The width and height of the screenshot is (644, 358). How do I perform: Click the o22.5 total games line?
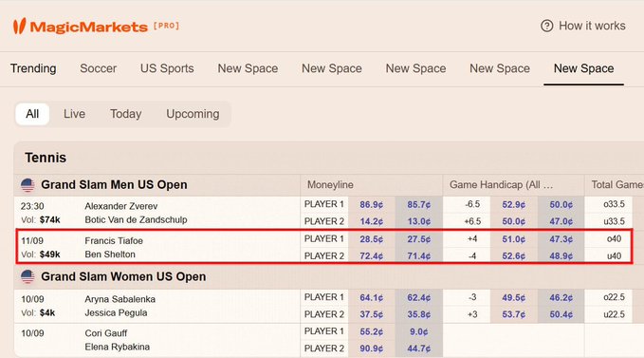(x=614, y=297)
